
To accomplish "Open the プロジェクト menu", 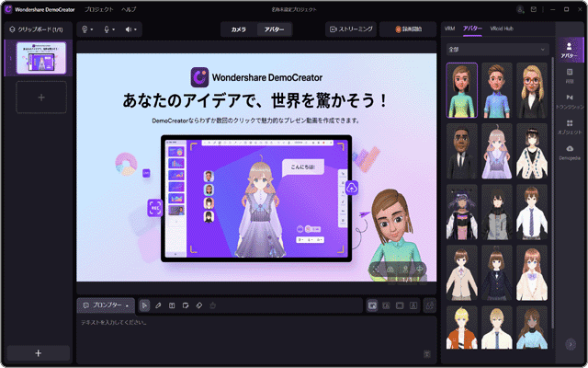I will [98, 9].
